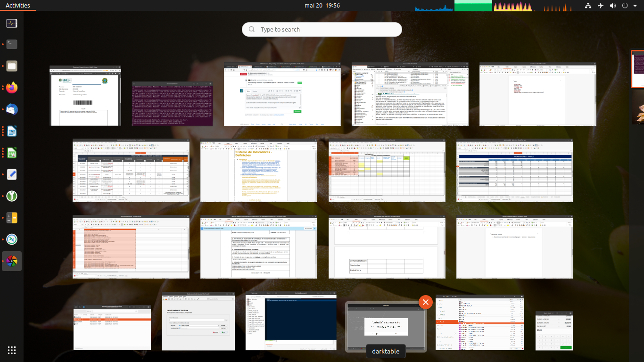Screen dimensions: 644x362
Task: Open the KeePassXC green key dock icon
Action: (12, 196)
